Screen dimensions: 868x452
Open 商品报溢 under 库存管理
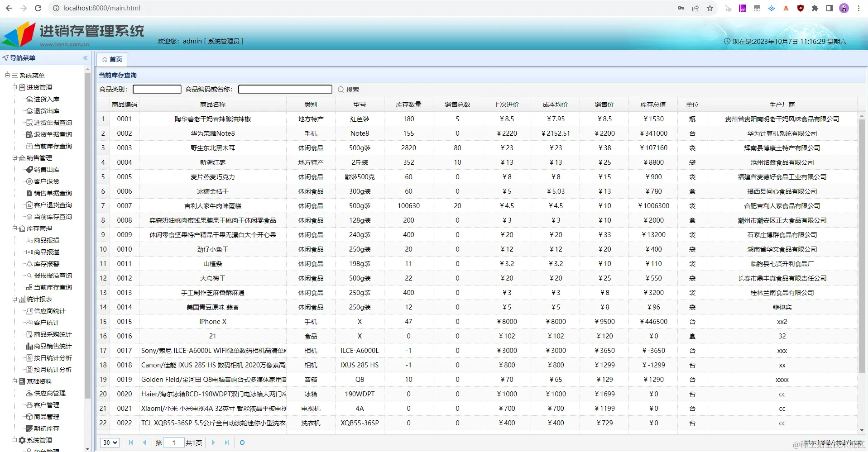click(46, 252)
